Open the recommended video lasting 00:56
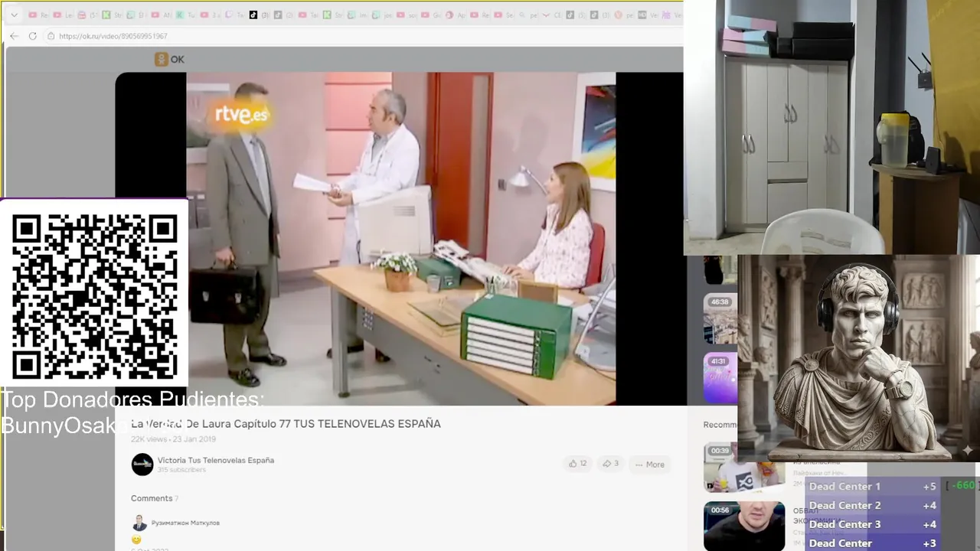 [743, 526]
